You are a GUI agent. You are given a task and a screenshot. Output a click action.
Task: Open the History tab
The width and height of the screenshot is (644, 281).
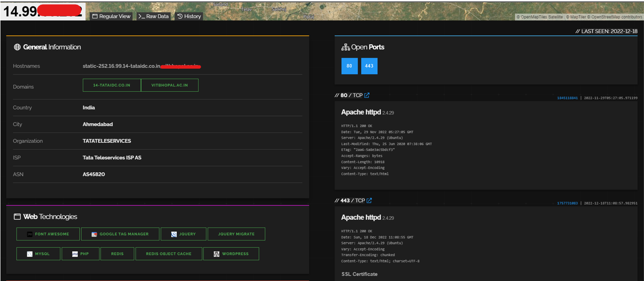pyautogui.click(x=189, y=16)
